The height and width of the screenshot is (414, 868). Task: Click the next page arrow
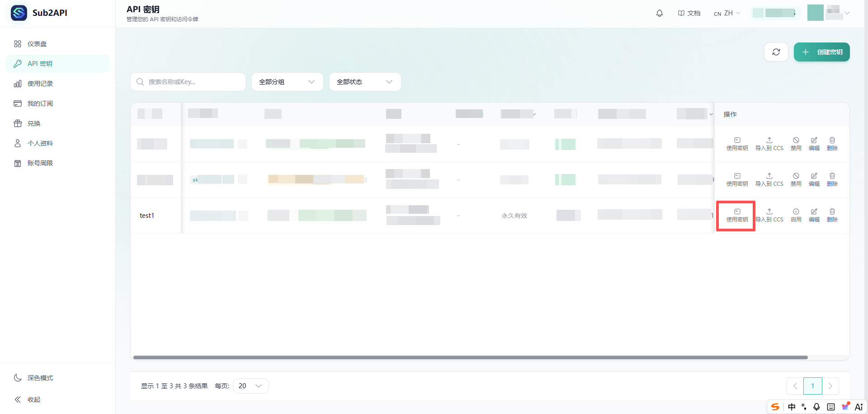tap(830, 386)
